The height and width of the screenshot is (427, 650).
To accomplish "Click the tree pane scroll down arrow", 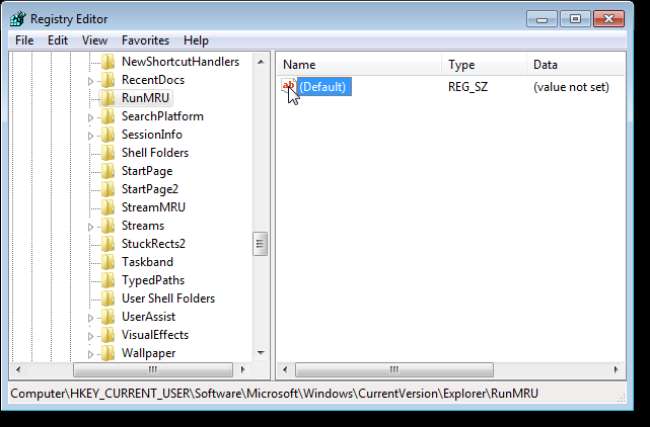I will tap(260, 353).
